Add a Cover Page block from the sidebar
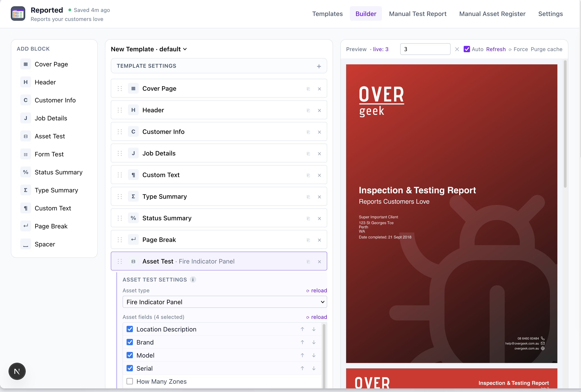This screenshot has height=392, width=581. [54, 64]
